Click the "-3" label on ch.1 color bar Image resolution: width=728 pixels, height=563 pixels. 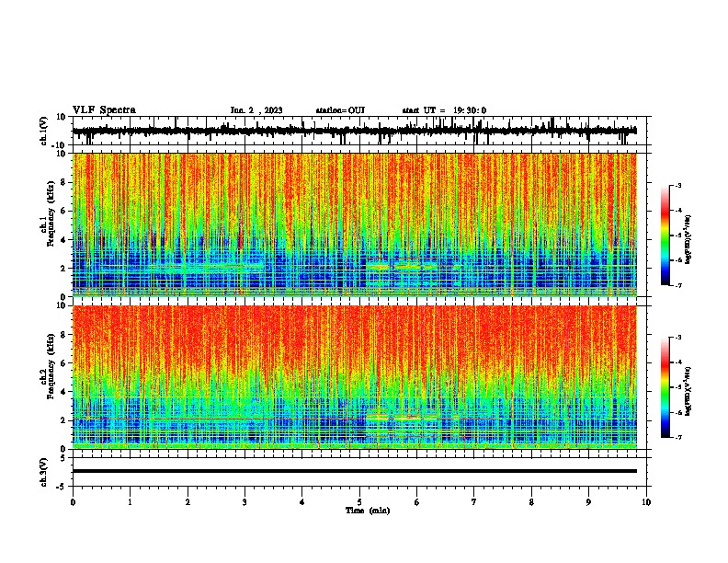[x=678, y=186]
